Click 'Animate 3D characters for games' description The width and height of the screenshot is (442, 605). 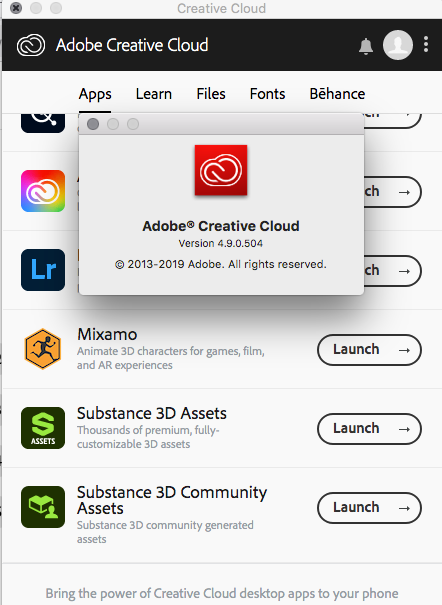click(170, 358)
